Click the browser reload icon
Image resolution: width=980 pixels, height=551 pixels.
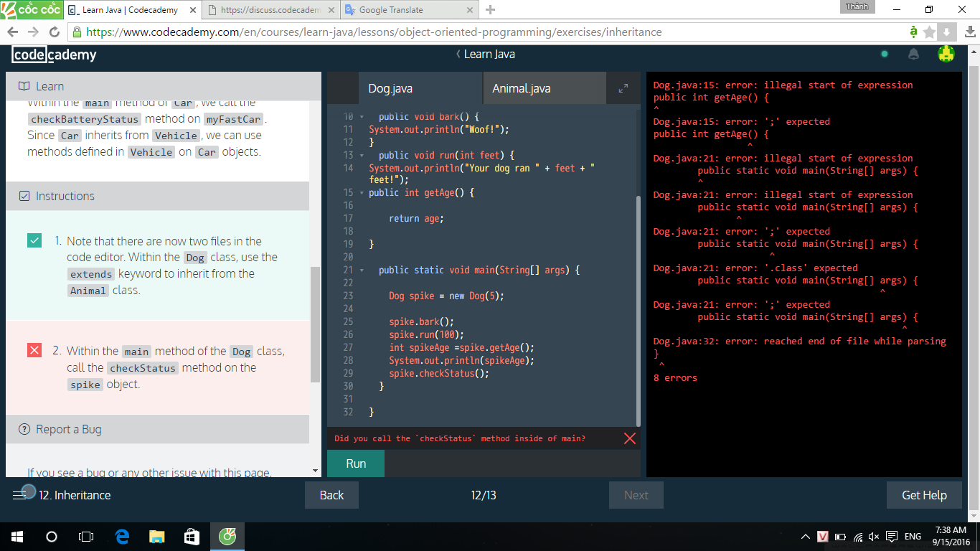click(54, 32)
